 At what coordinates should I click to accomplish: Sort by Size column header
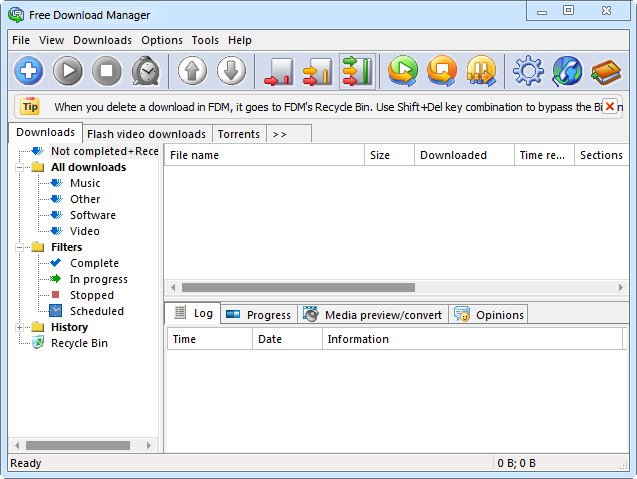(x=389, y=155)
